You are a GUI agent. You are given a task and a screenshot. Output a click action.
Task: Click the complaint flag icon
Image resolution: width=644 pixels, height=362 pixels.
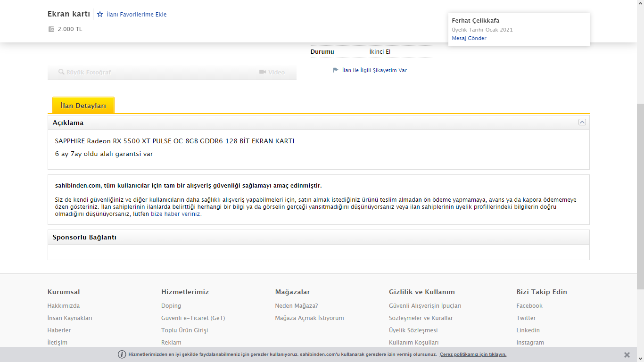coord(336,70)
